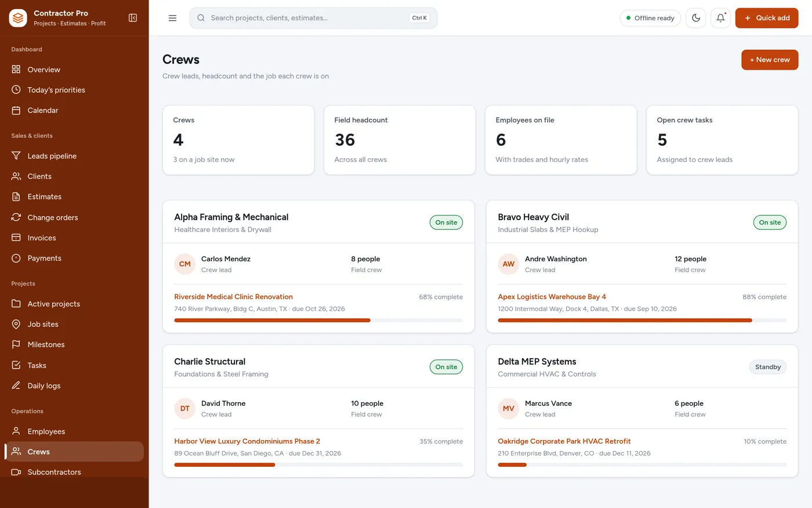Click Apex Logistics 88% progress bar
812x508 pixels.
[x=642, y=320]
